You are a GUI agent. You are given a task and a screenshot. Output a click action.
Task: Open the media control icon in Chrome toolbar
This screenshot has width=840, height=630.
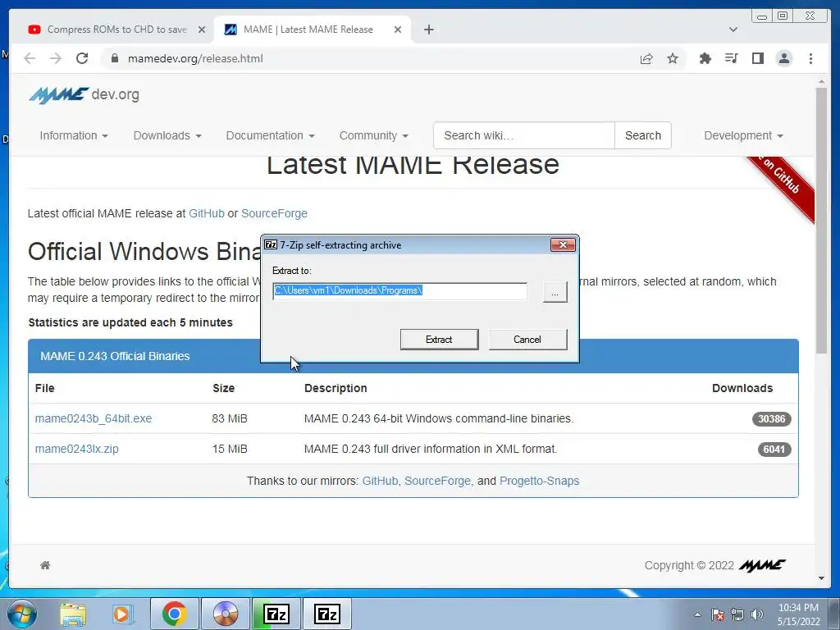coord(731,58)
